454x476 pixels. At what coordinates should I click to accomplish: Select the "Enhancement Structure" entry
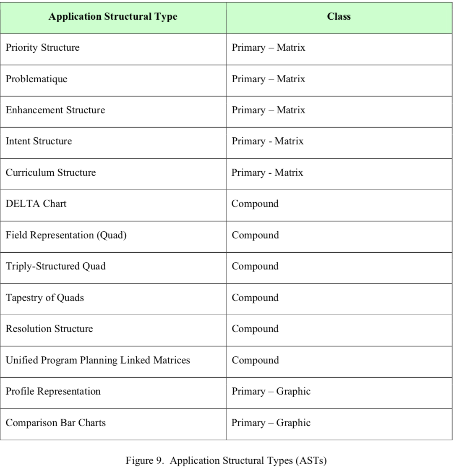(55, 110)
